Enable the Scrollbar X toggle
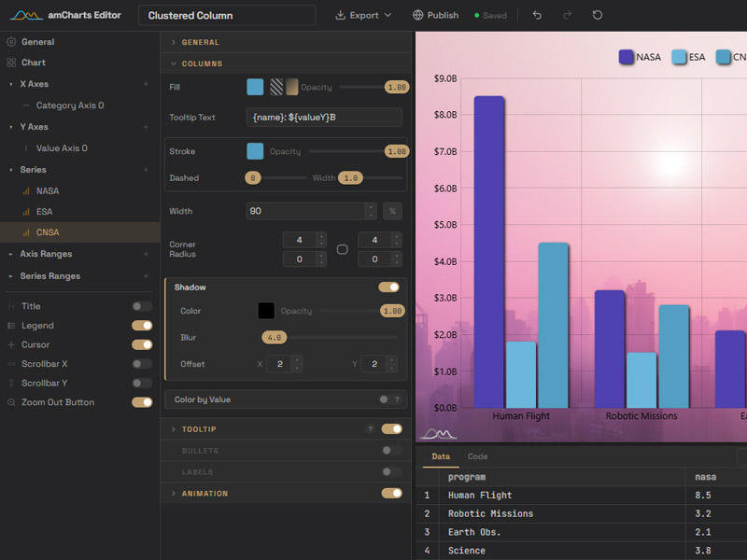Screen dimensions: 747x560 pos(142,364)
